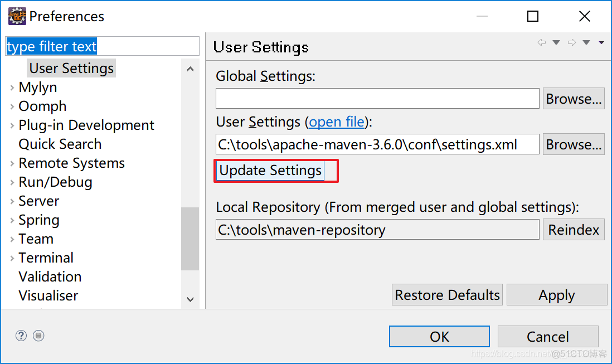The image size is (612, 364).
Task: Click the forward navigation arrow icon
Action: (x=571, y=43)
